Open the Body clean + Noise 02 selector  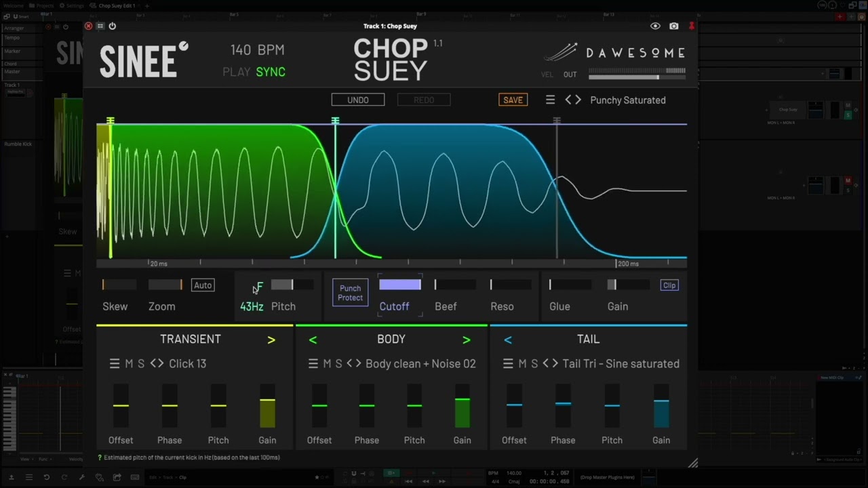420,364
